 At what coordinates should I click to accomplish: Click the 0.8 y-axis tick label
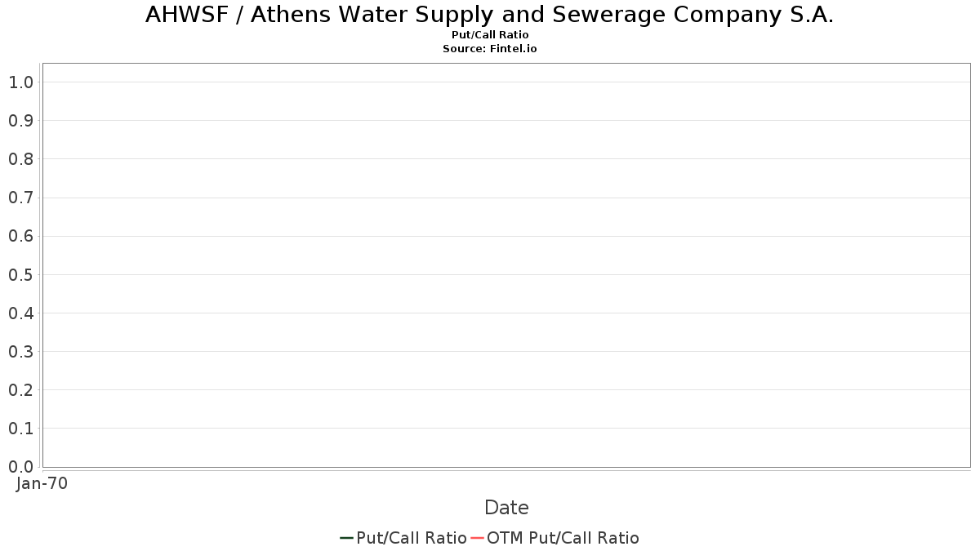[21, 159]
